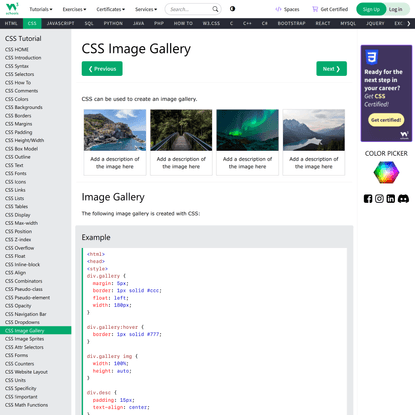
Task: Open the mountain lake gallery image
Action: click(314, 130)
